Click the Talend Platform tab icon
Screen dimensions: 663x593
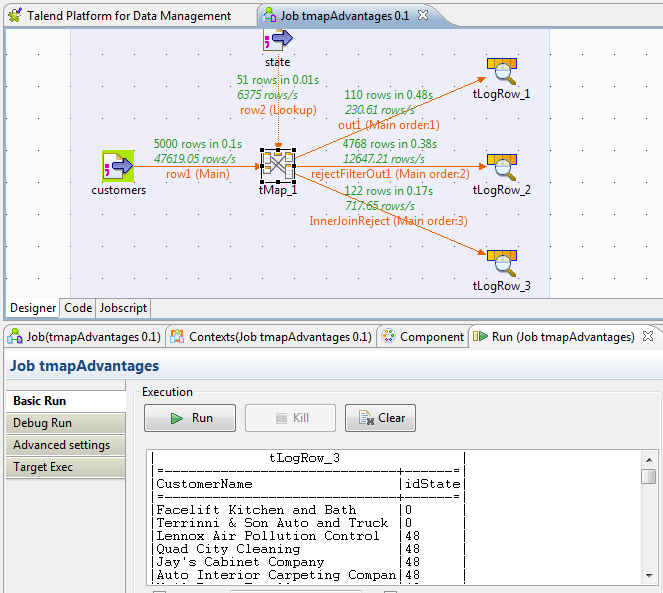tap(15, 16)
